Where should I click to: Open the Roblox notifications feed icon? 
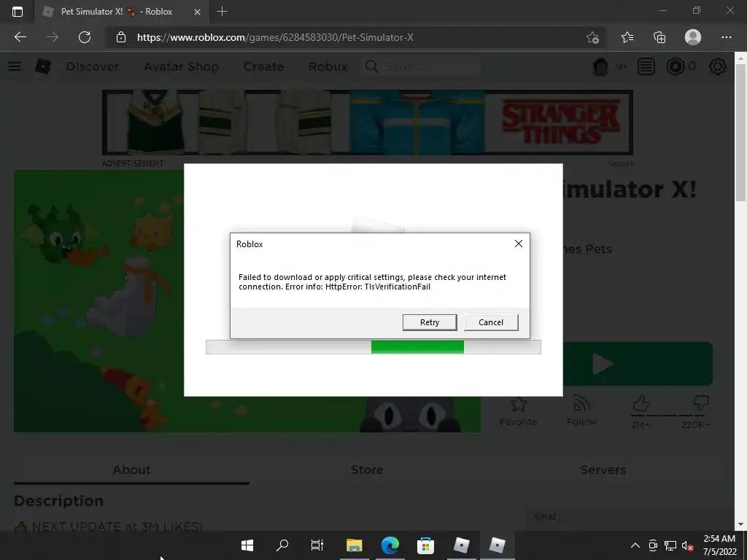coord(646,66)
